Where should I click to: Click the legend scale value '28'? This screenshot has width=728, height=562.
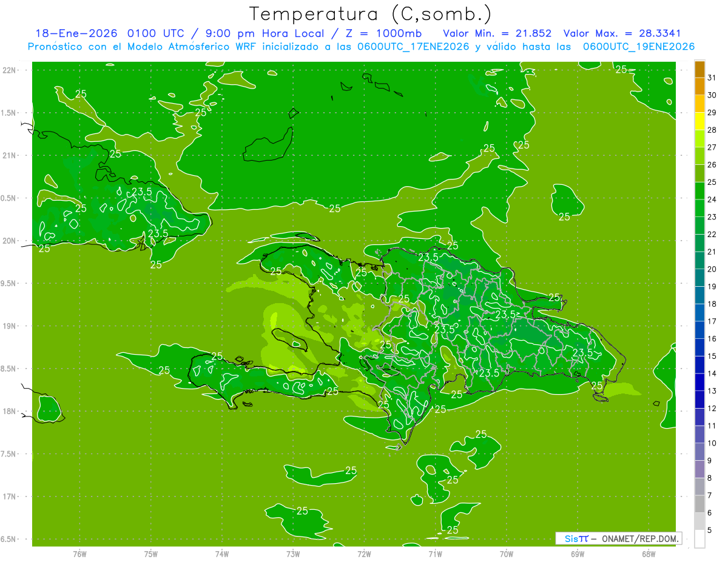coord(712,130)
